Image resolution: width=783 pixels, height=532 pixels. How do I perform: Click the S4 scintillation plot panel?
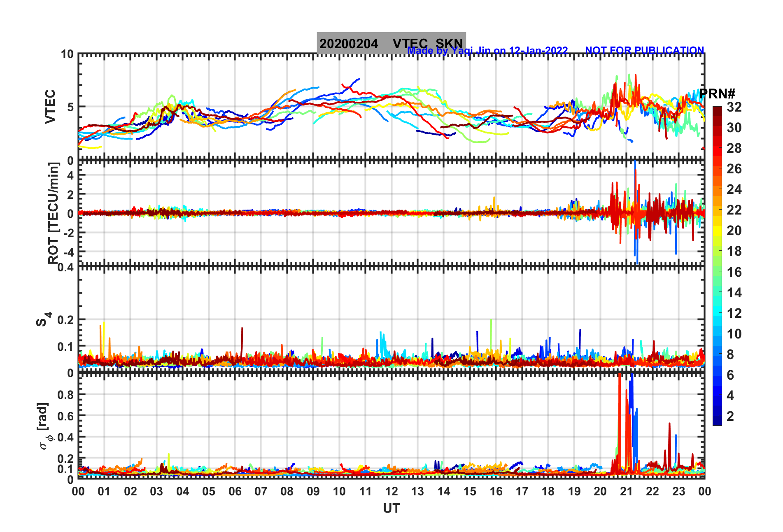(391, 320)
